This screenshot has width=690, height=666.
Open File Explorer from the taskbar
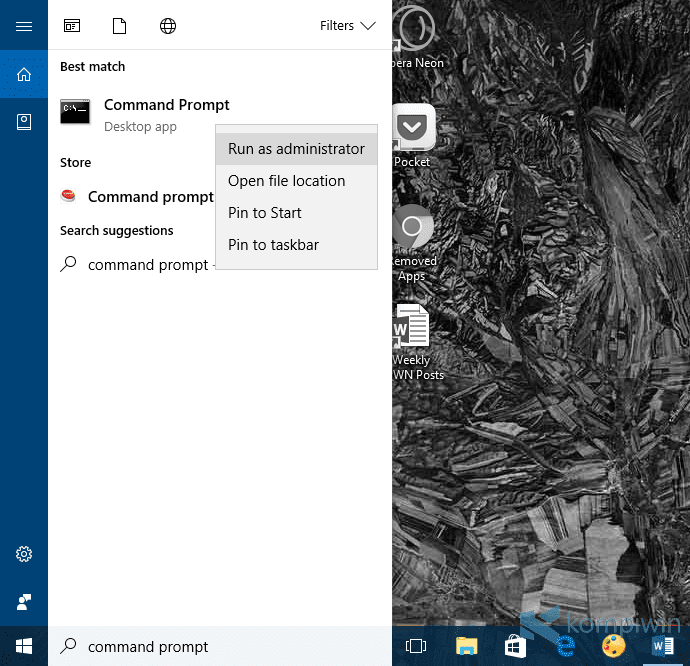(x=466, y=646)
